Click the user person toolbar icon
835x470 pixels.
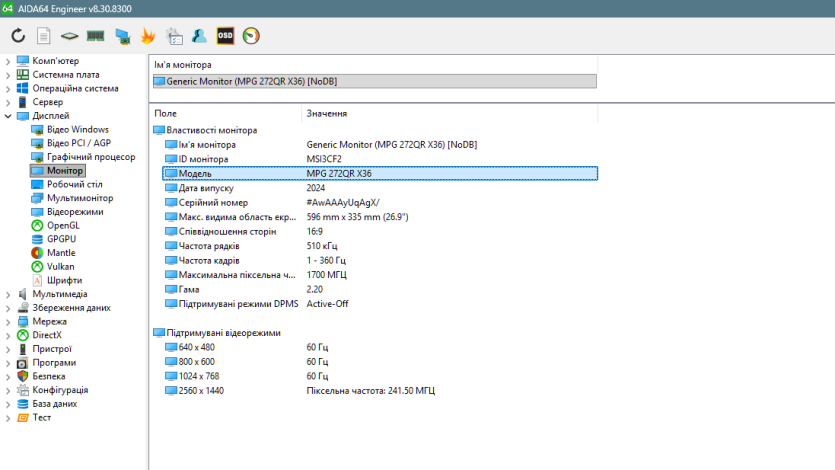click(x=199, y=36)
